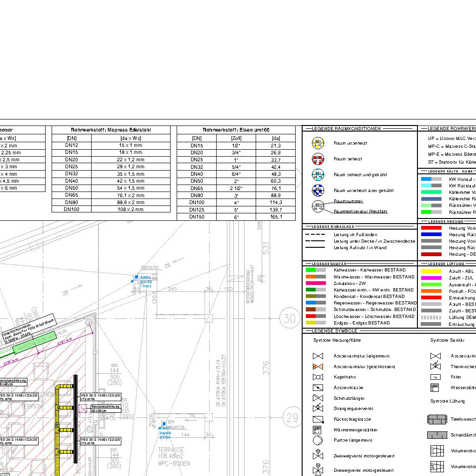Image resolution: width=476 pixels, height=476 pixels.
Task: Select the orange closed Absperrarmatur symbol
Action: coord(318,366)
